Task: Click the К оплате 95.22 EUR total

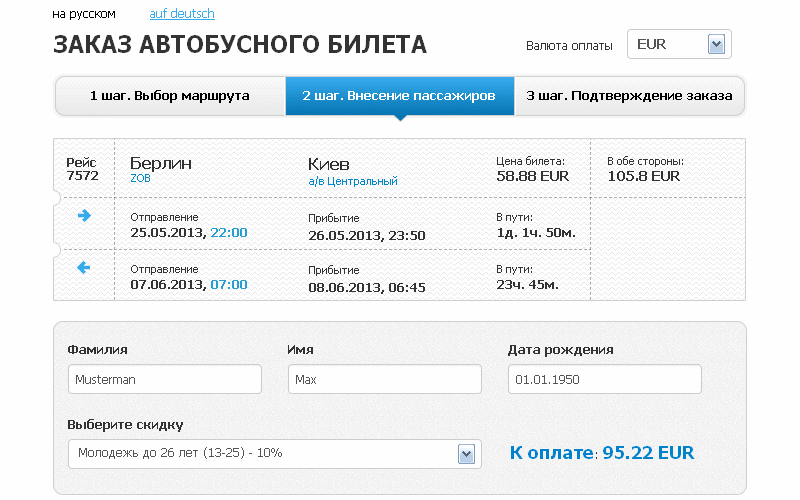Action: click(602, 453)
